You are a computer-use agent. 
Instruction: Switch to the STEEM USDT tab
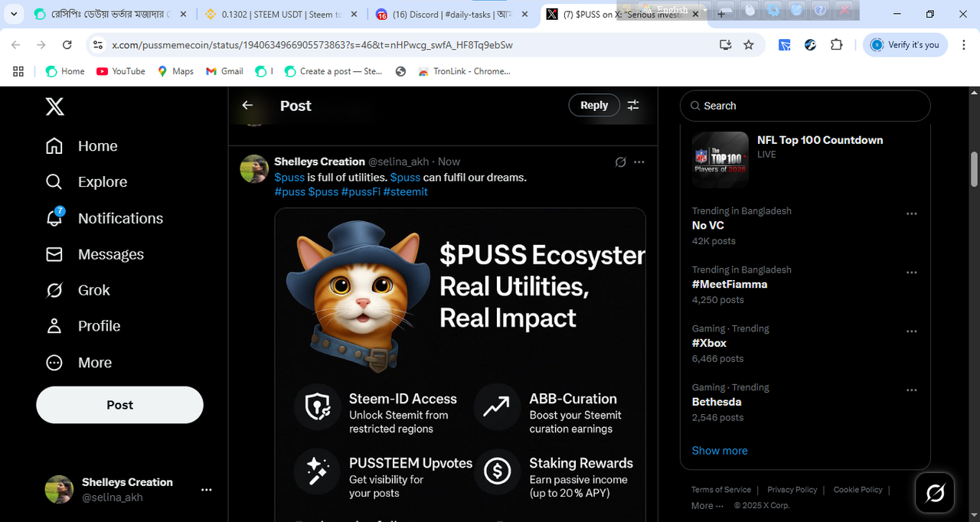coord(282,14)
